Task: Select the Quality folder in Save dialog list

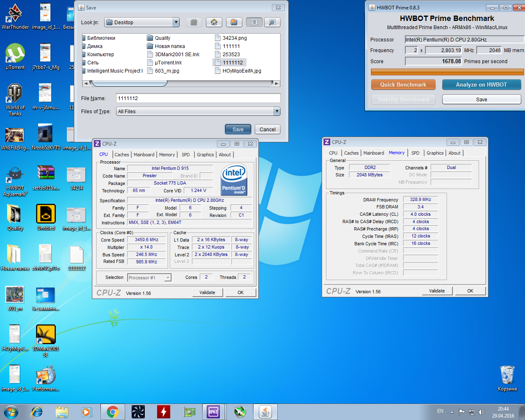Action: [x=159, y=38]
